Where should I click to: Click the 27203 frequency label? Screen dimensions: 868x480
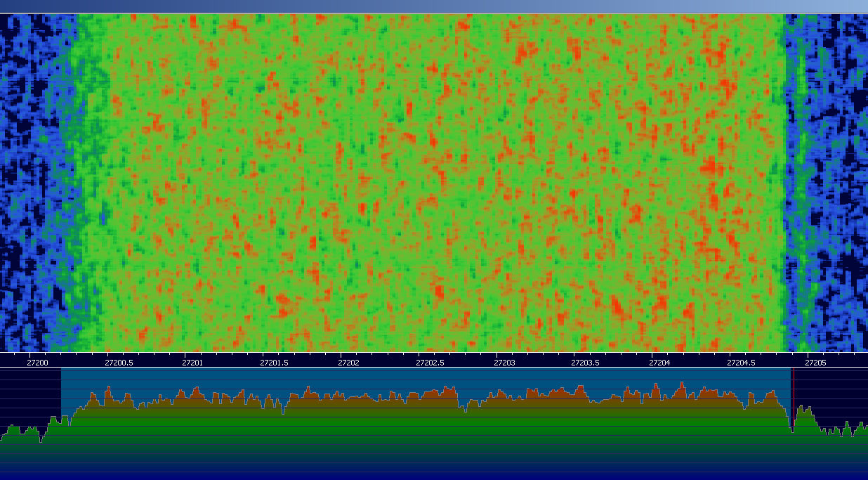point(504,363)
